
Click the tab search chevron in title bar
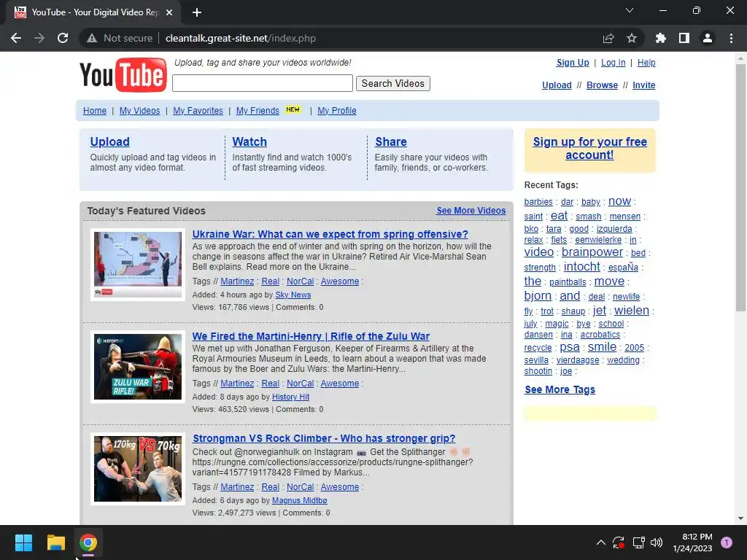(x=630, y=10)
